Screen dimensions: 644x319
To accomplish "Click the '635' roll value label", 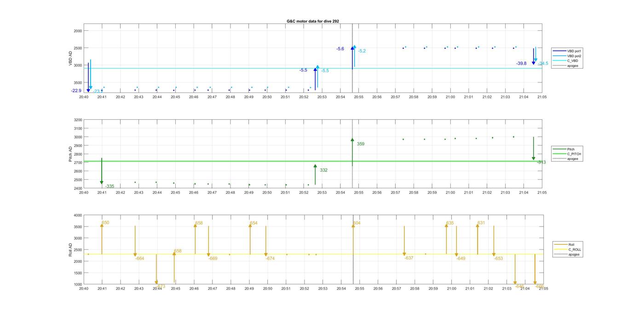I will tap(450, 223).
